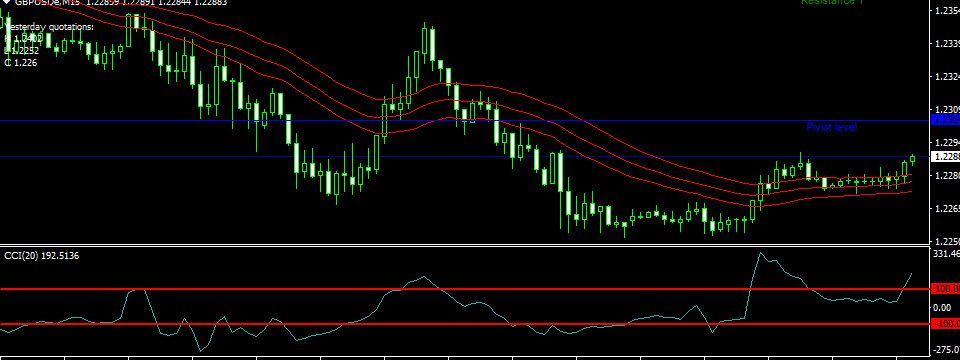Screen dimensions: 960x360
Task: Click the 1.2265 price on the scale
Action: [947, 209]
